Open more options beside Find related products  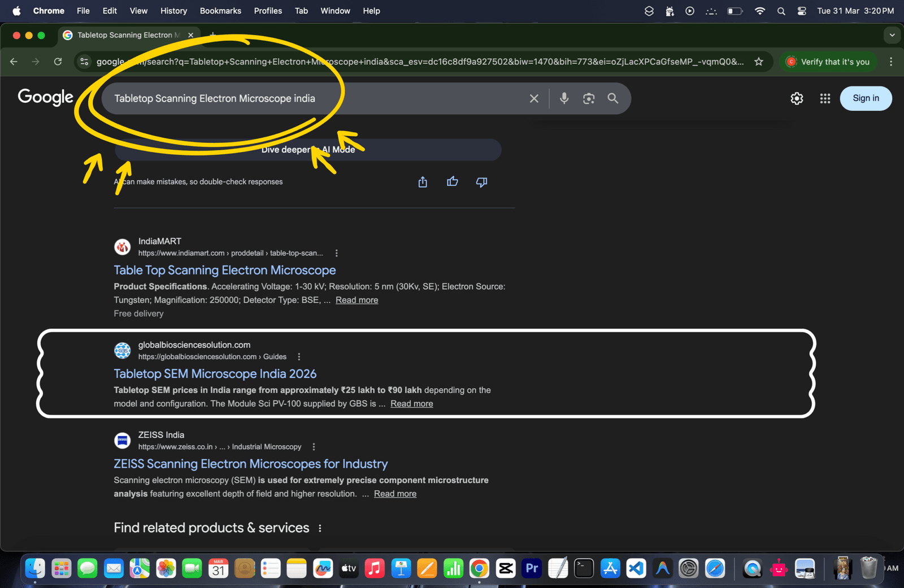tap(320, 528)
